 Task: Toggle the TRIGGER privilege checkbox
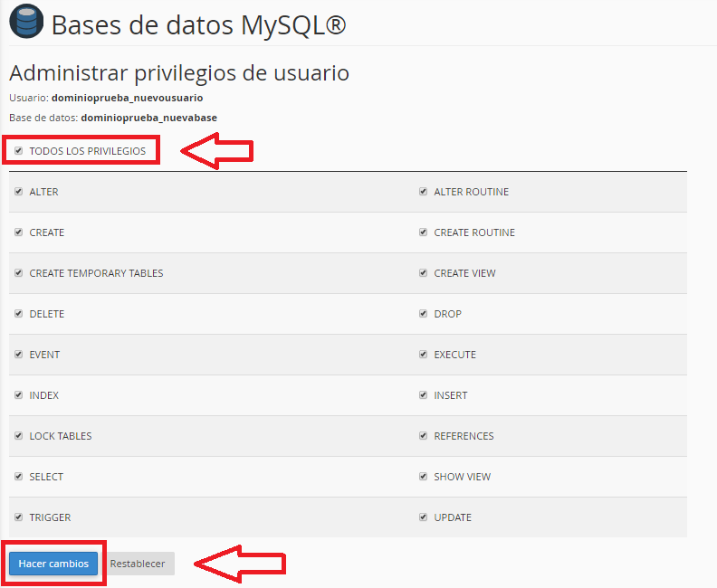tap(18, 517)
